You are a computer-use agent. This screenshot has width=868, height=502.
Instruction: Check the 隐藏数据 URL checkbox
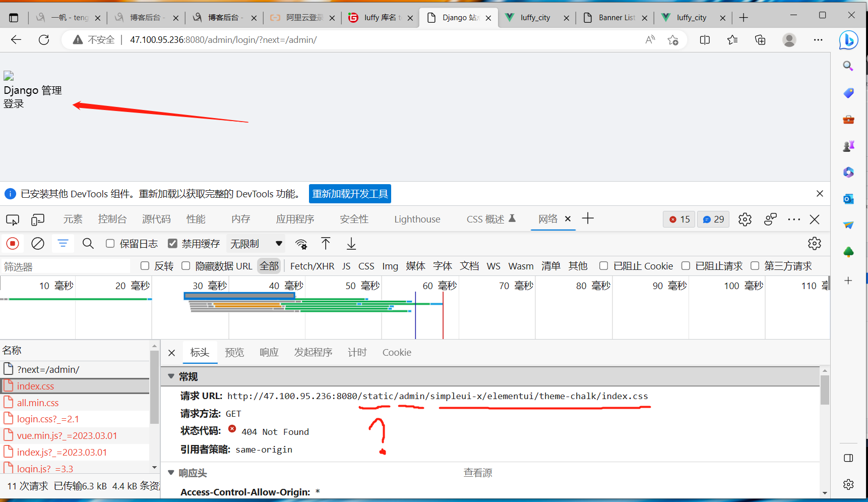186,266
